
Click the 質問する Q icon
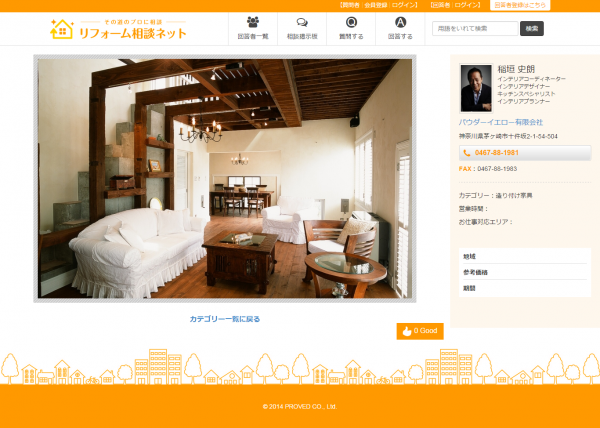coord(351,22)
